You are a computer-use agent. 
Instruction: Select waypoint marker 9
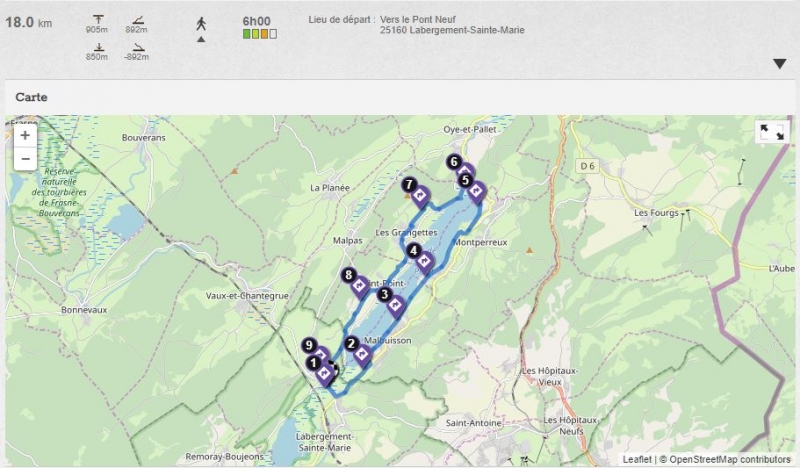[320, 353]
